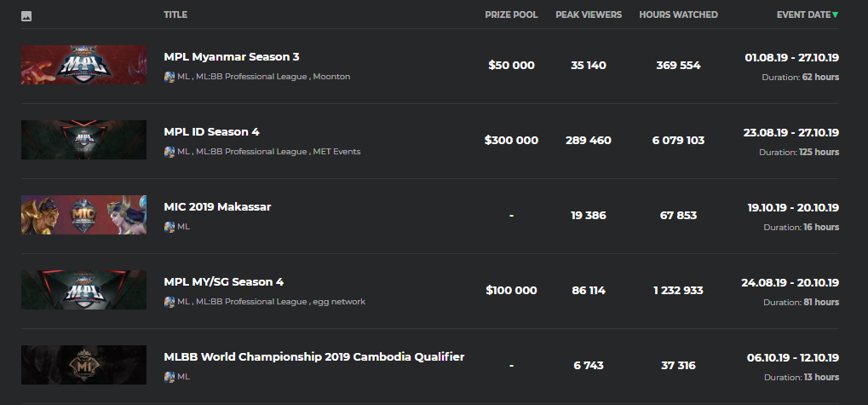Sort the table by Peak Viewers

589,14
